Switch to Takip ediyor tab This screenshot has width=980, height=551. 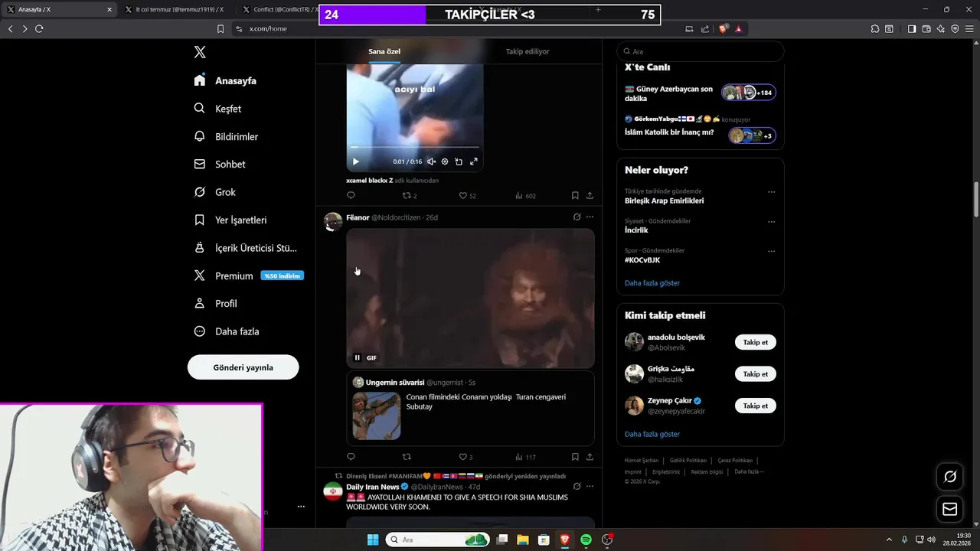click(x=528, y=51)
